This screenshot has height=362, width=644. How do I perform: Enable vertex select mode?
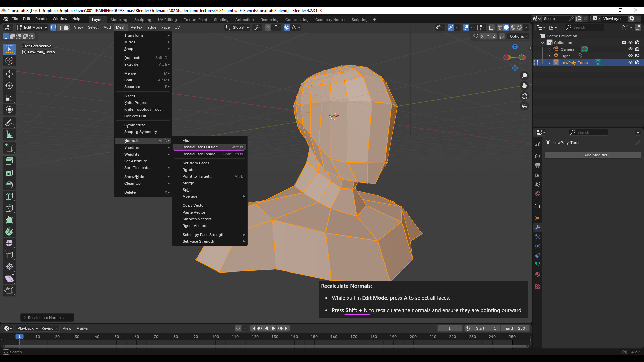pos(53,27)
